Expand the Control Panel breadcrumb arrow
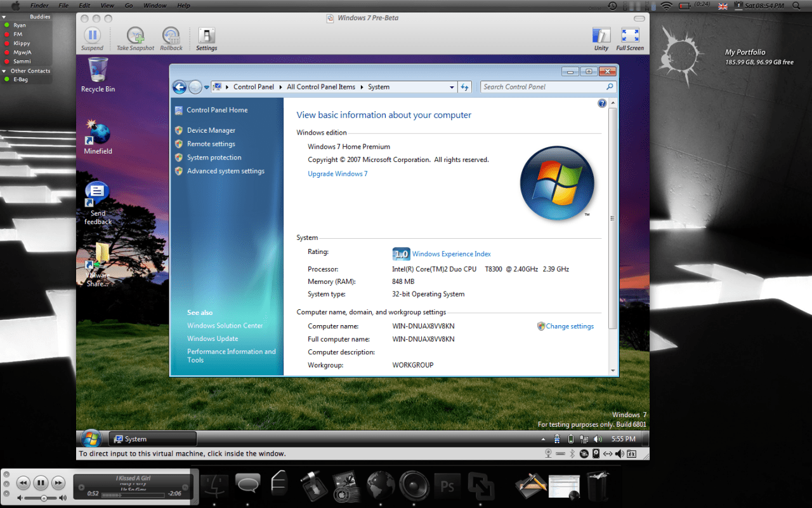 (280, 87)
